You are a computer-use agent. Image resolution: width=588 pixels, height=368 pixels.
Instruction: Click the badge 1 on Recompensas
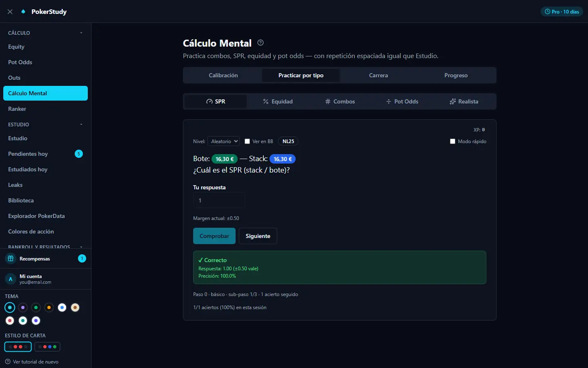[82, 258]
